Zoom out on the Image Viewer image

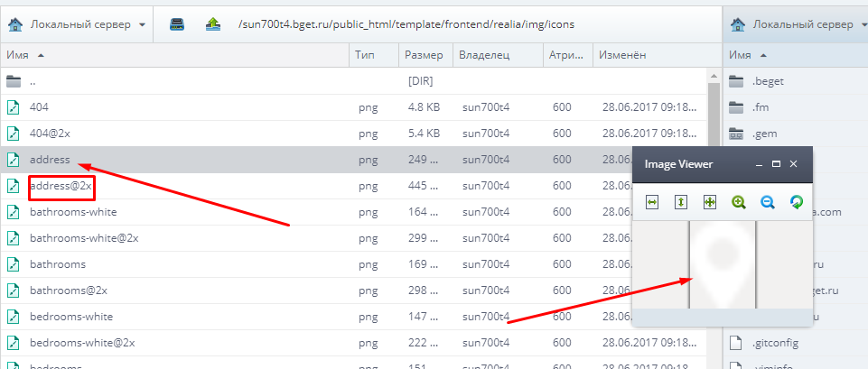click(x=767, y=202)
